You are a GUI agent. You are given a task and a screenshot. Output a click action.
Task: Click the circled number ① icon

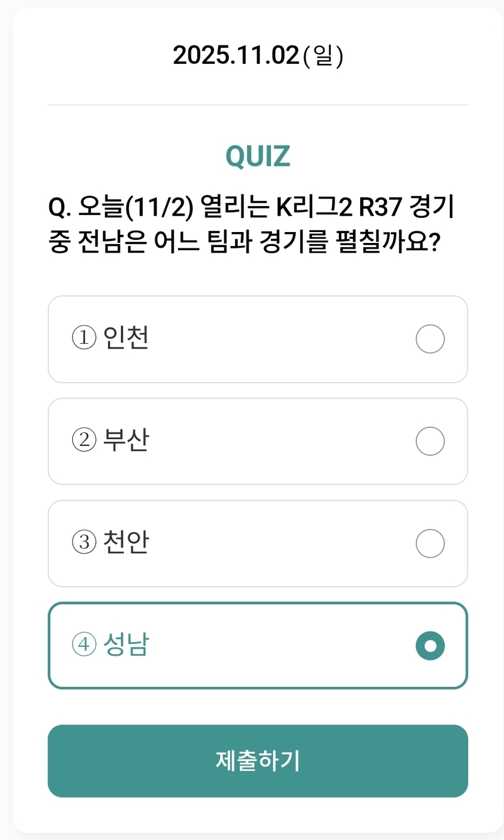84,339
